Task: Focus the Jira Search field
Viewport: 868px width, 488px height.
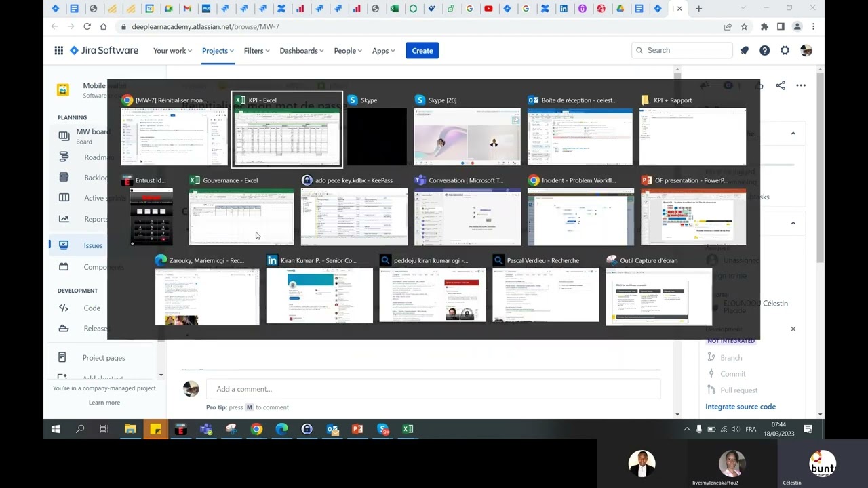Action: click(x=682, y=51)
